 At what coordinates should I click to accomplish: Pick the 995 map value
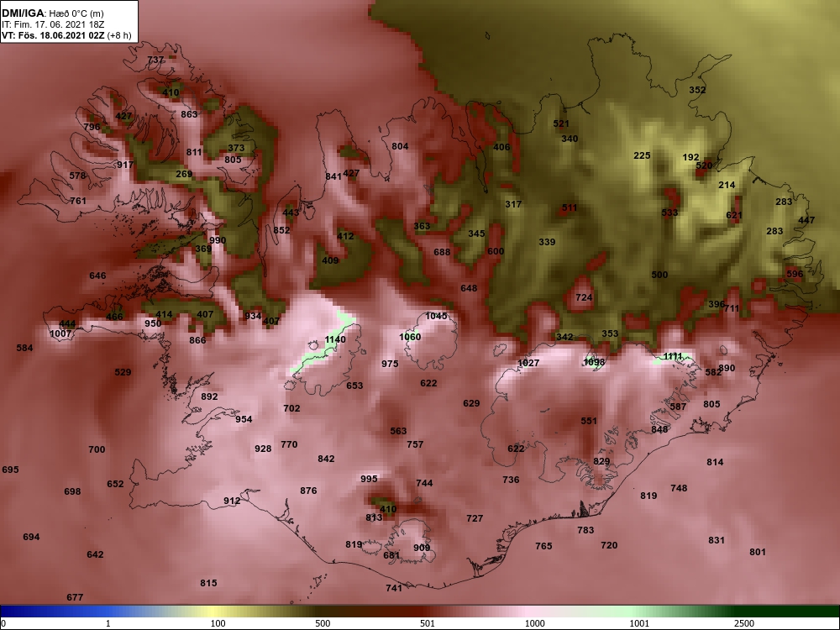(369, 479)
